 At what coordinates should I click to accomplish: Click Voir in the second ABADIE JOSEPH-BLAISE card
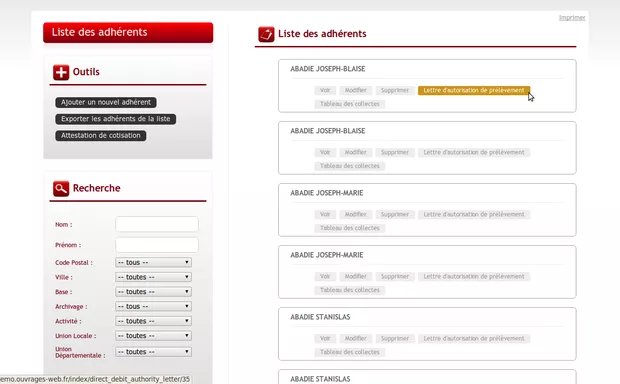(325, 153)
